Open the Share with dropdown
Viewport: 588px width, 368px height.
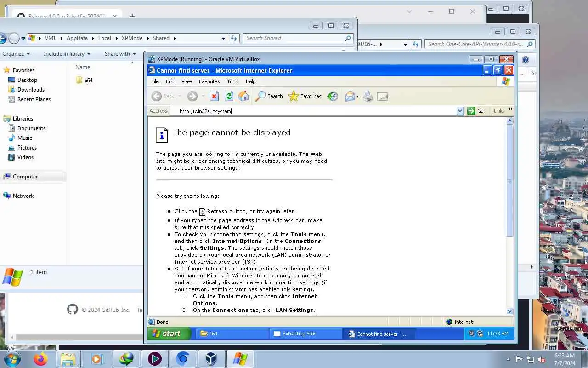pyautogui.click(x=120, y=54)
